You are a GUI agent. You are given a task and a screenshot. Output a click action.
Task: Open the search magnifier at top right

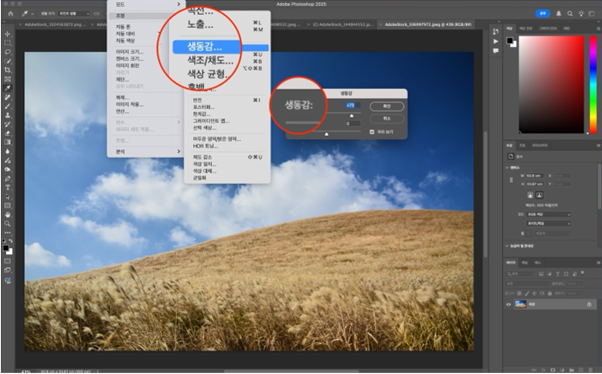[x=570, y=13]
